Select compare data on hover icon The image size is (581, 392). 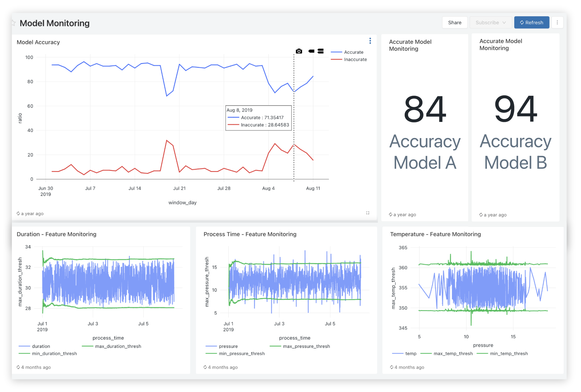(x=320, y=51)
